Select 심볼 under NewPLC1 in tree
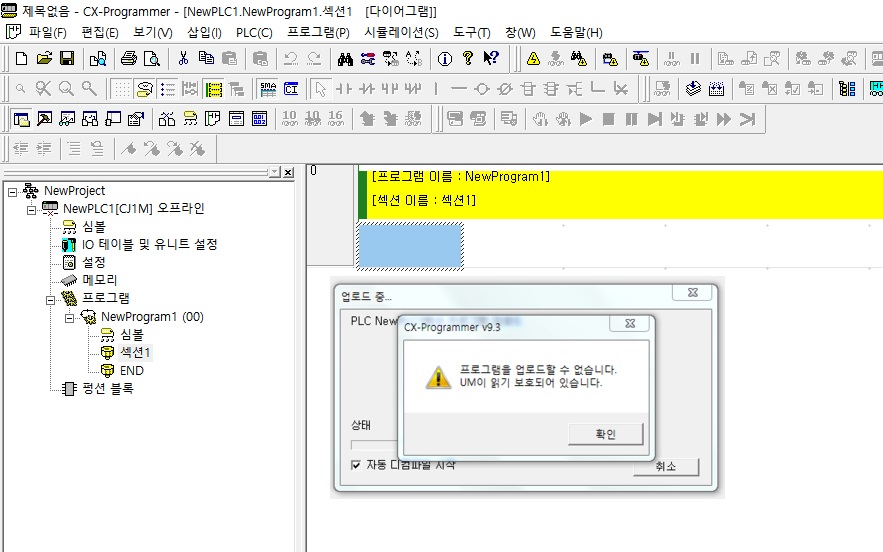Viewport: 883px width, 552px height. 93,226
